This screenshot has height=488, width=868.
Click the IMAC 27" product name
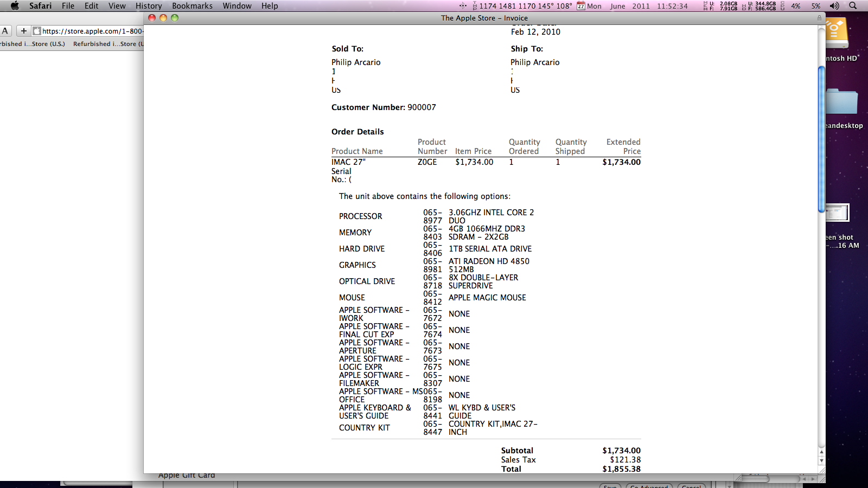coord(348,162)
